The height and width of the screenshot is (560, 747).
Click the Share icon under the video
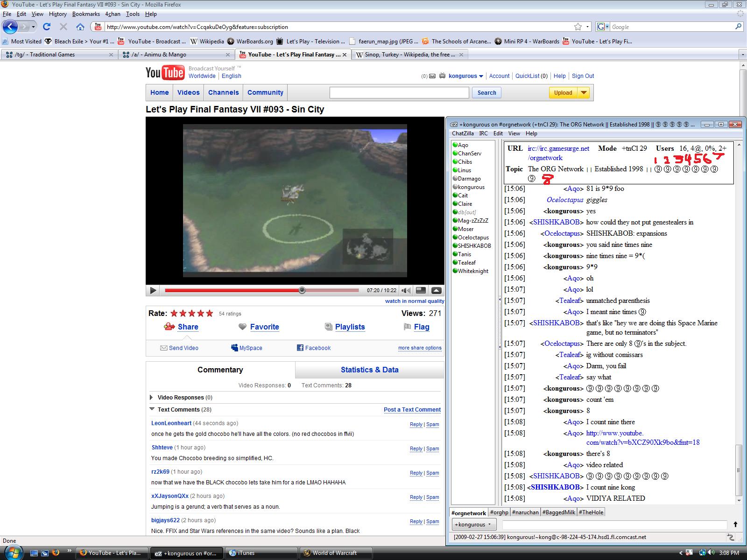point(169,327)
